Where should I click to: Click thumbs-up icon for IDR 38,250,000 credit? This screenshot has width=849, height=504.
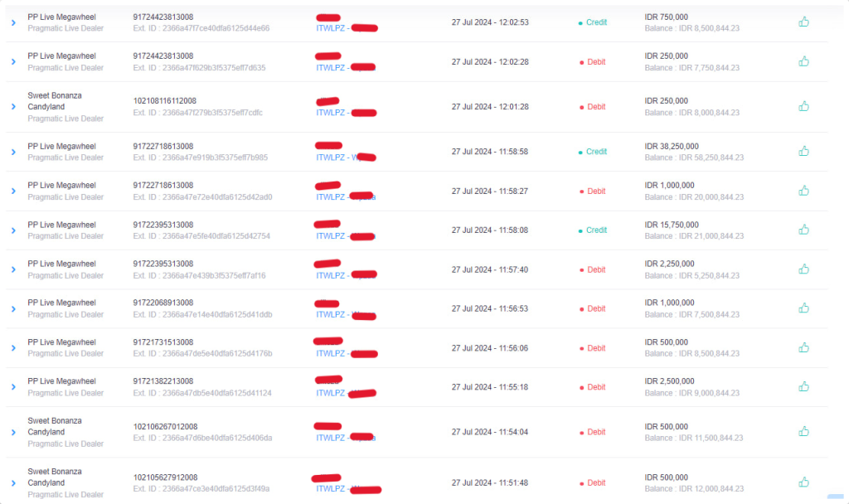point(803,151)
